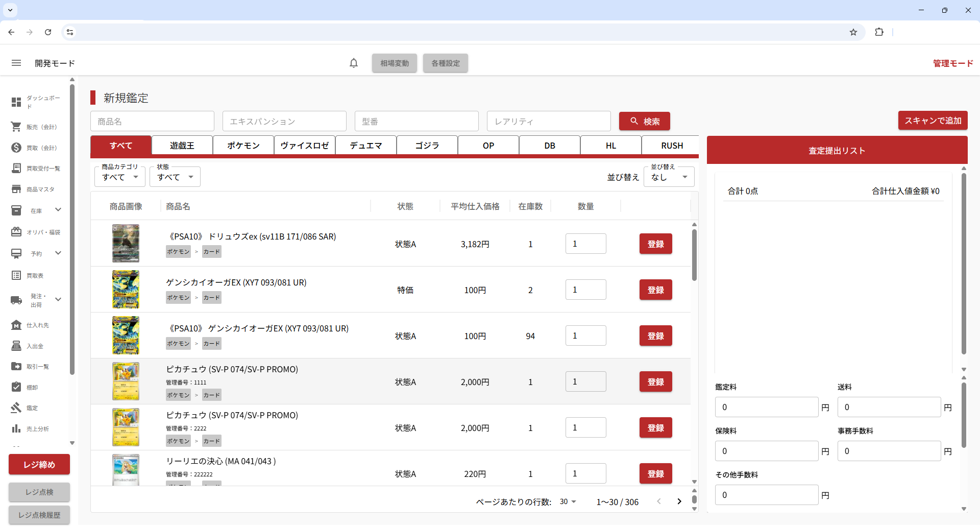Click the 鑑定料 fee input field
The width and height of the screenshot is (980, 527).
[x=766, y=407]
